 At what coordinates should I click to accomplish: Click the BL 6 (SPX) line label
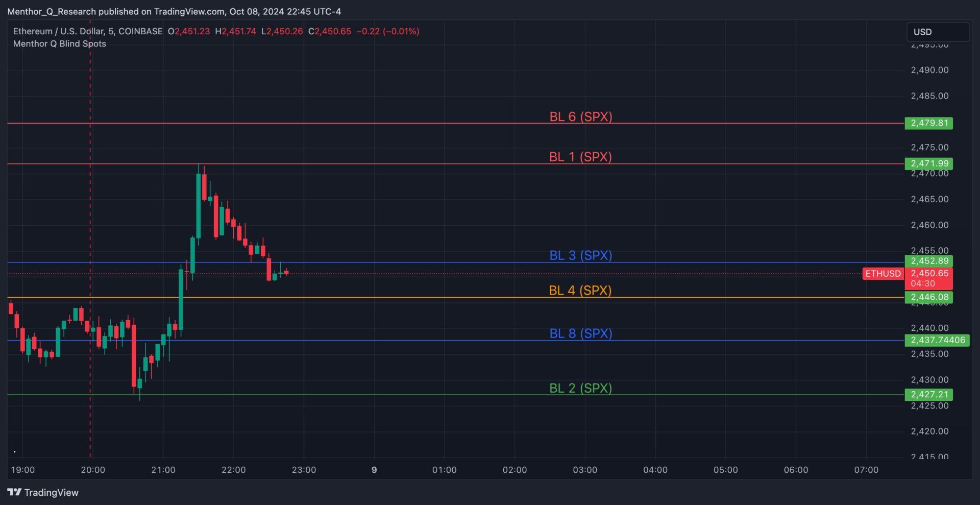(581, 116)
